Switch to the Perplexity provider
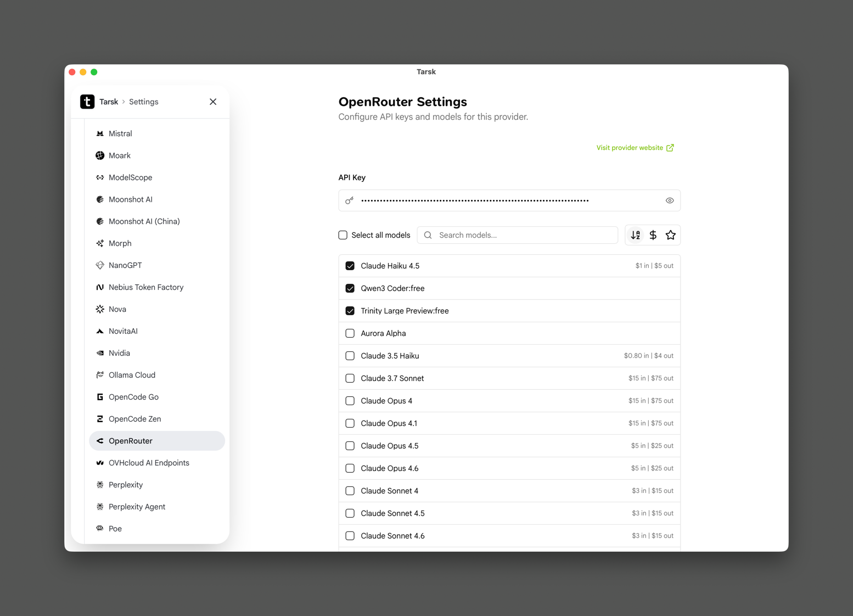Screen dimensions: 853x616 point(126,485)
